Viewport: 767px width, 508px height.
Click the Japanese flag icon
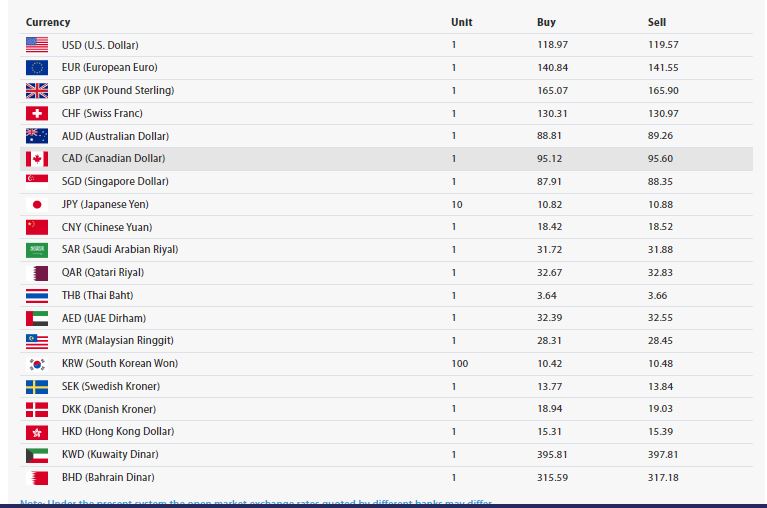[37, 204]
